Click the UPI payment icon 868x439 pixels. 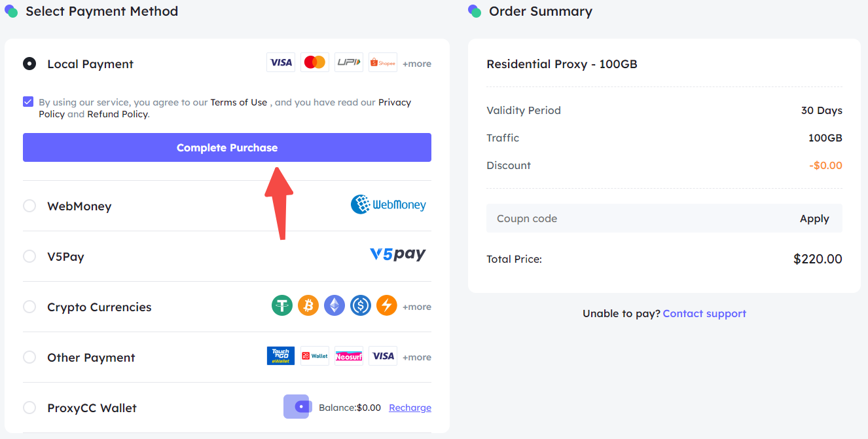pos(349,62)
